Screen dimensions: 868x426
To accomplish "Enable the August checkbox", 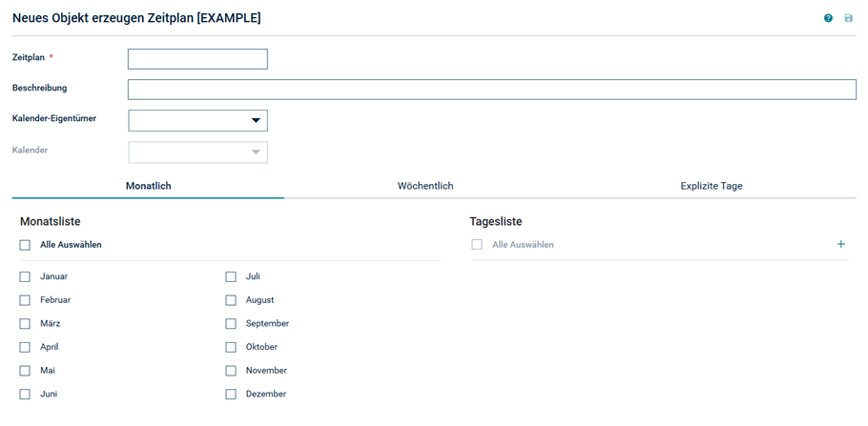I will (231, 300).
